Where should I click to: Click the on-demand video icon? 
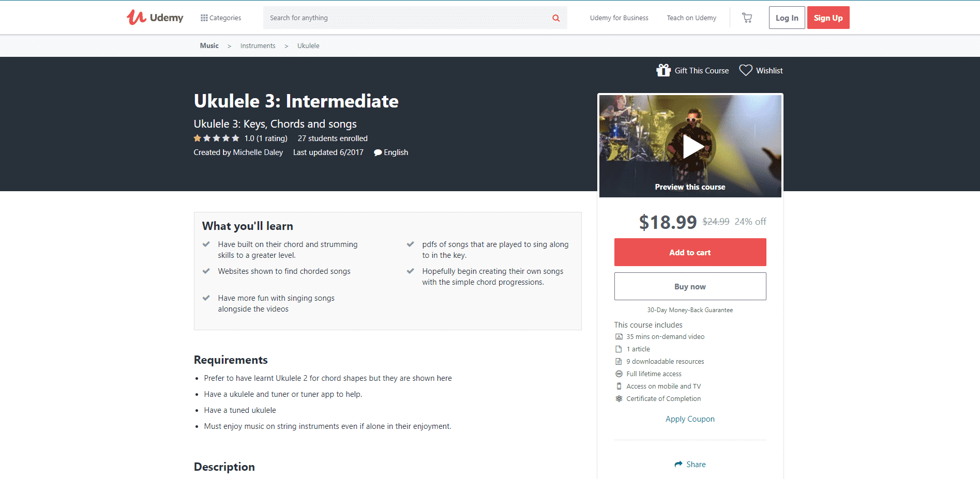(x=619, y=336)
